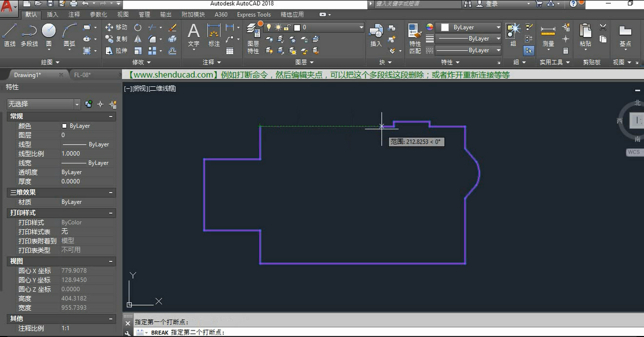Collapse the 常规 properties section

pyautogui.click(x=111, y=116)
